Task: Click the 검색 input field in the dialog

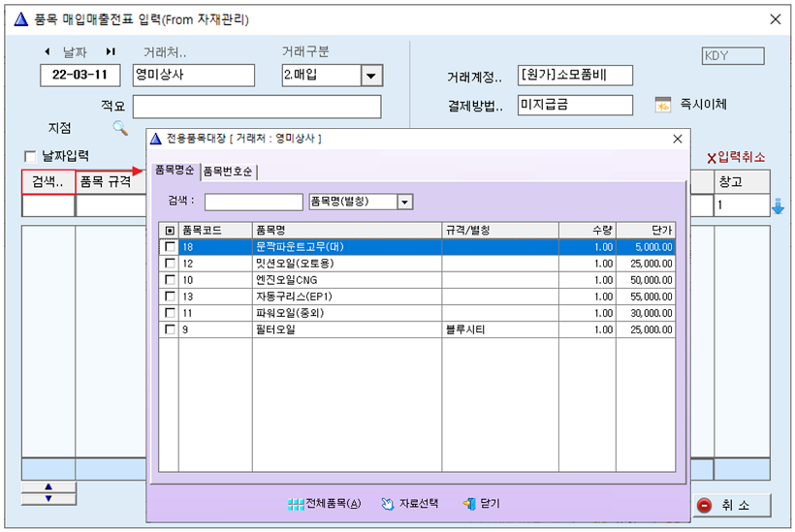Action: [253, 202]
